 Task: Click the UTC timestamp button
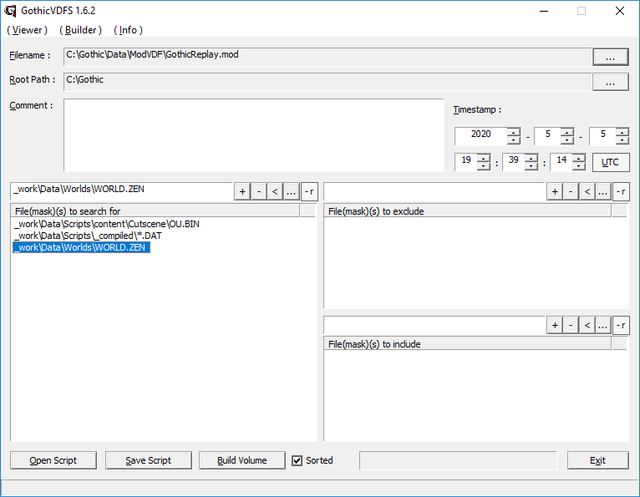point(610,162)
